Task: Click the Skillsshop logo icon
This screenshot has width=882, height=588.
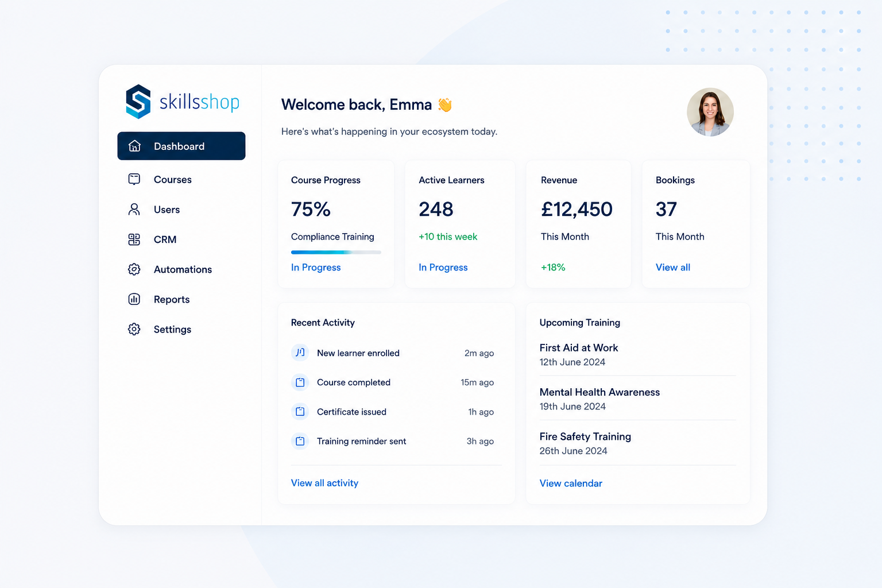Action: (138, 102)
